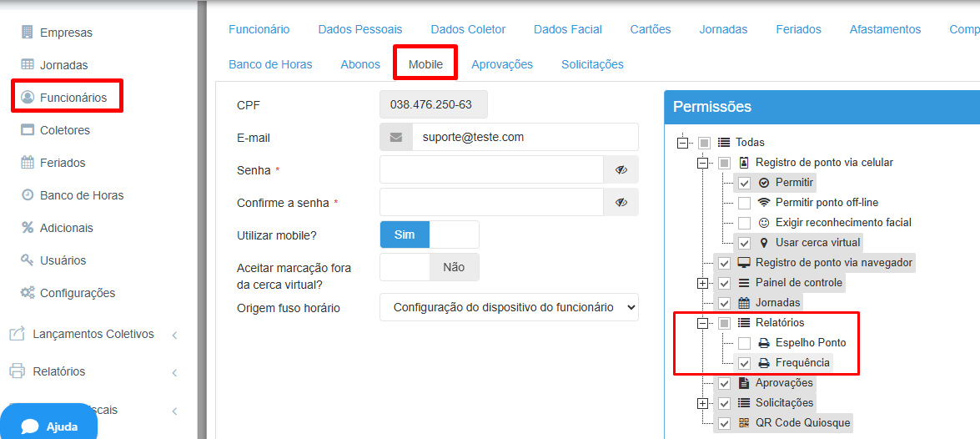
Task: Click the Configurações gears icon
Action: (28, 293)
